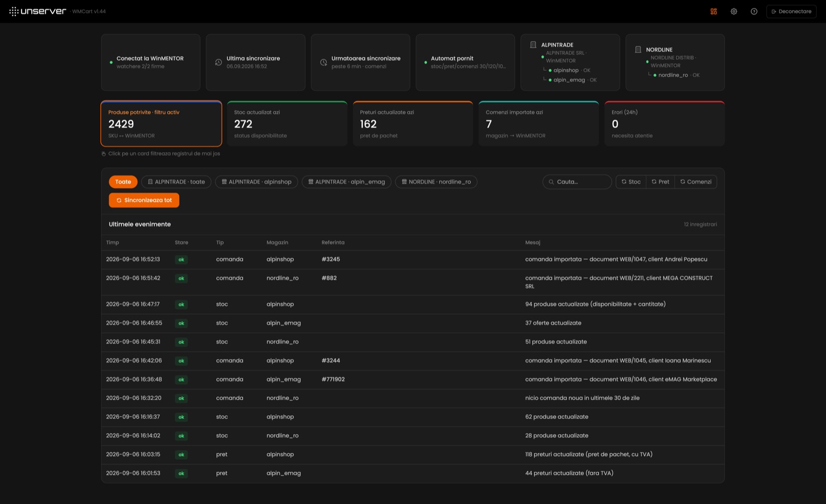The width and height of the screenshot is (826, 504).
Task: Open the Conectat la WinMENTOR status card
Action: coord(151,62)
